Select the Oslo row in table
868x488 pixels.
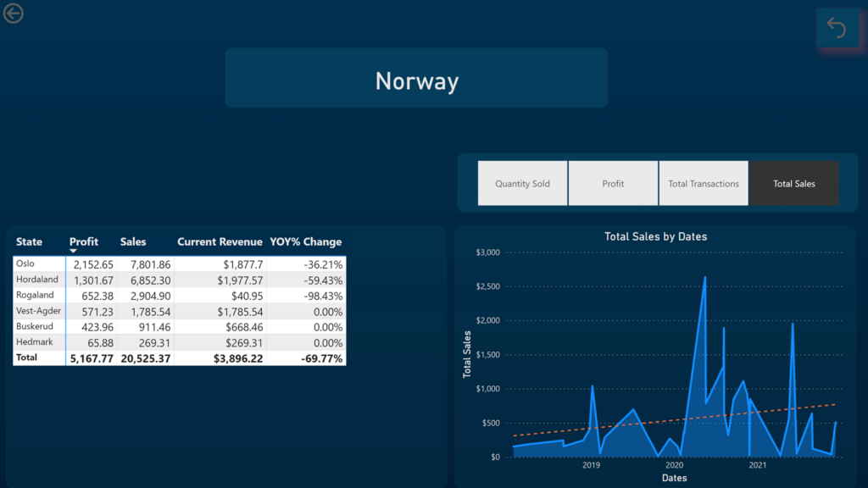25,263
